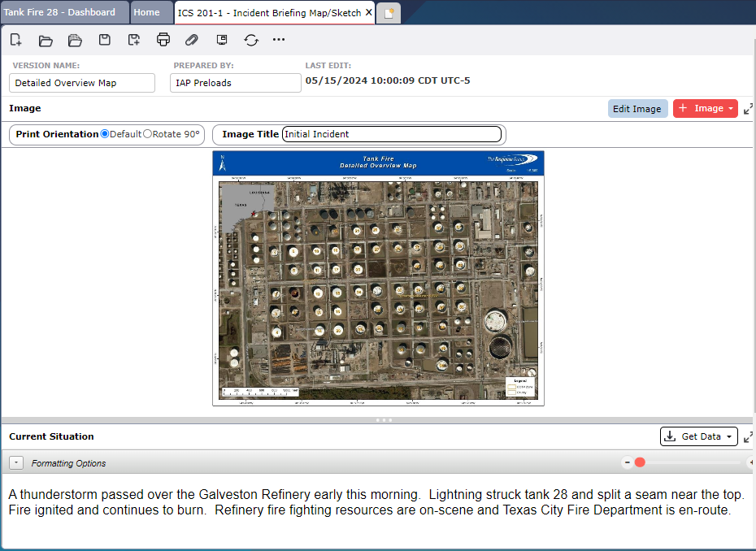The height and width of the screenshot is (551, 756).
Task: Expand the Image section to fullscreen
Action: tap(748, 109)
